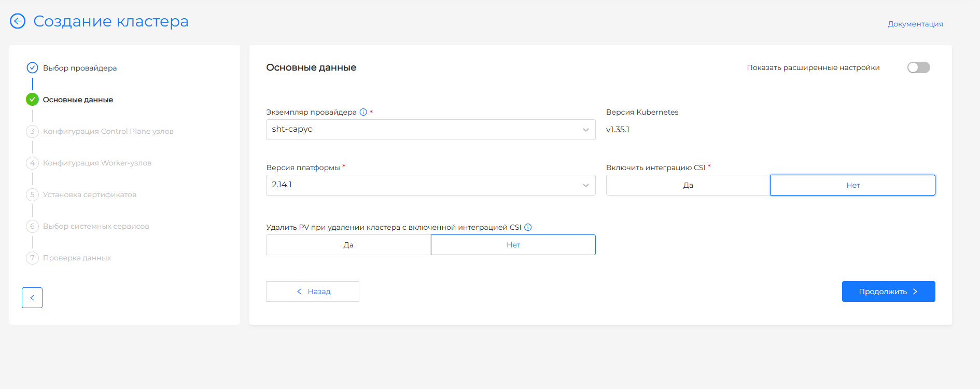Open Проверка данных step
Viewport: 980px width, 389px height.
(x=77, y=258)
